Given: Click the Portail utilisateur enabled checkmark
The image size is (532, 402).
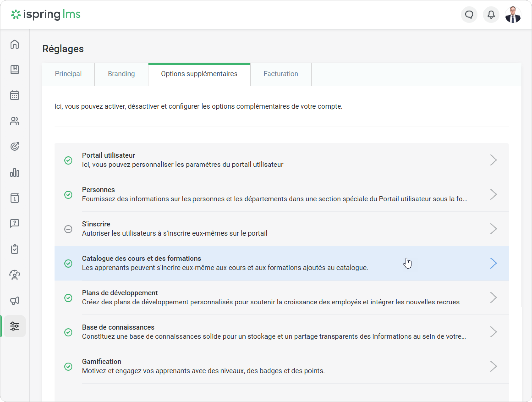Looking at the screenshot, I should (68, 160).
